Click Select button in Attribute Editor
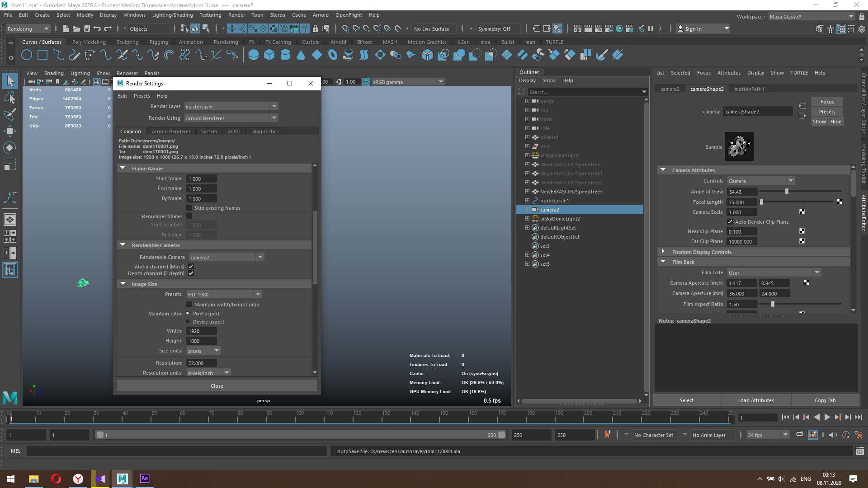 coord(686,400)
